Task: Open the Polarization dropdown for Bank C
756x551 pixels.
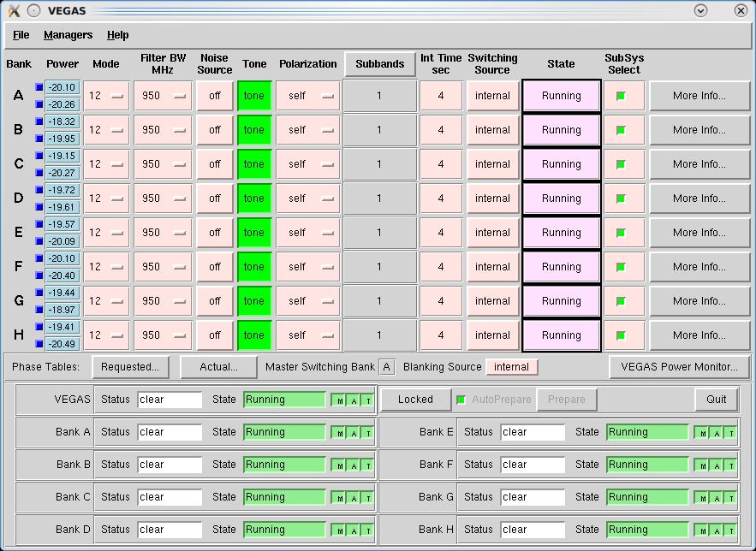Action: 307,164
